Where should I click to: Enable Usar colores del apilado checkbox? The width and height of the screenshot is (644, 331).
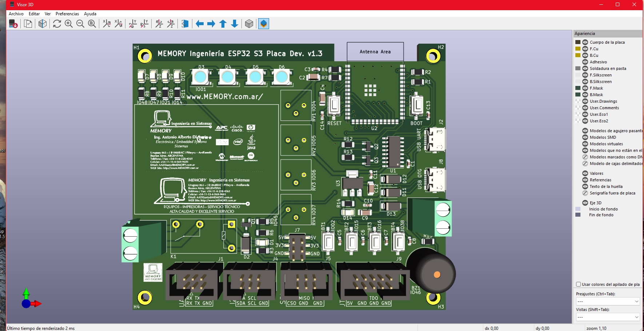[578, 284]
